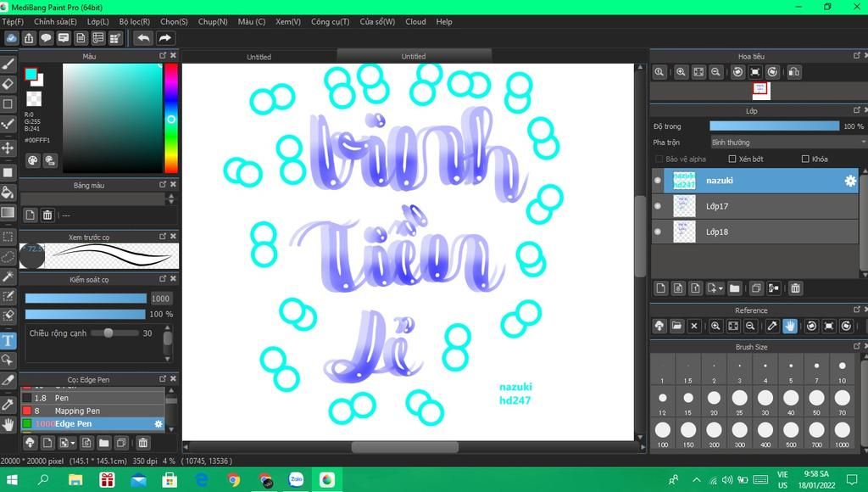This screenshot has height=492, width=868.
Task: Choose brush size 1000 preset
Action: click(x=842, y=432)
